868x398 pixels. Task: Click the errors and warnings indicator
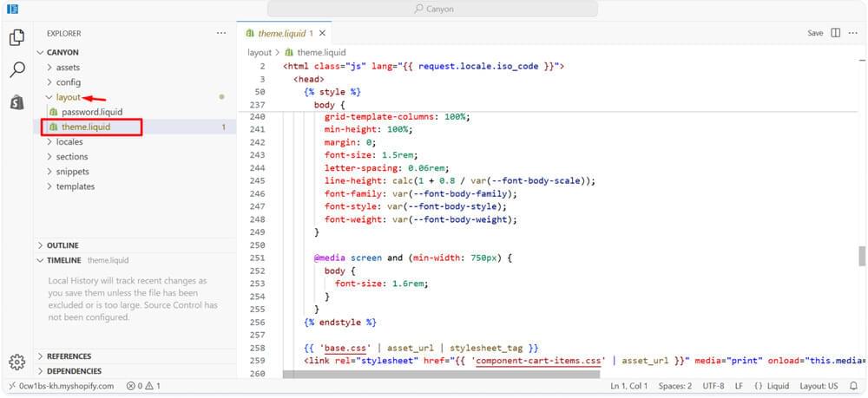click(143, 386)
